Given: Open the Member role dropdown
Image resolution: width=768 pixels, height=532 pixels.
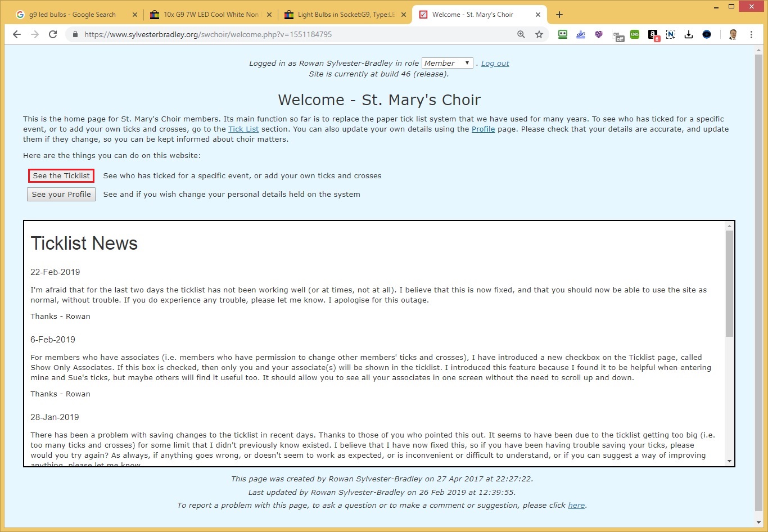Looking at the screenshot, I should click(x=448, y=63).
